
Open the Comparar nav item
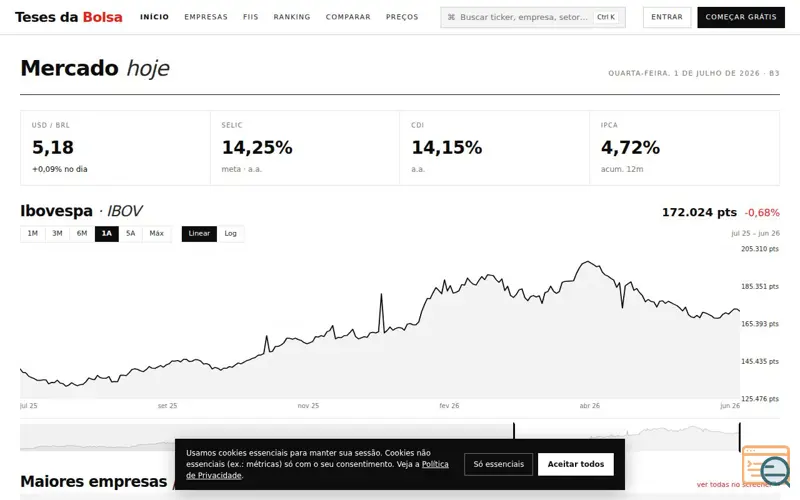[348, 17]
